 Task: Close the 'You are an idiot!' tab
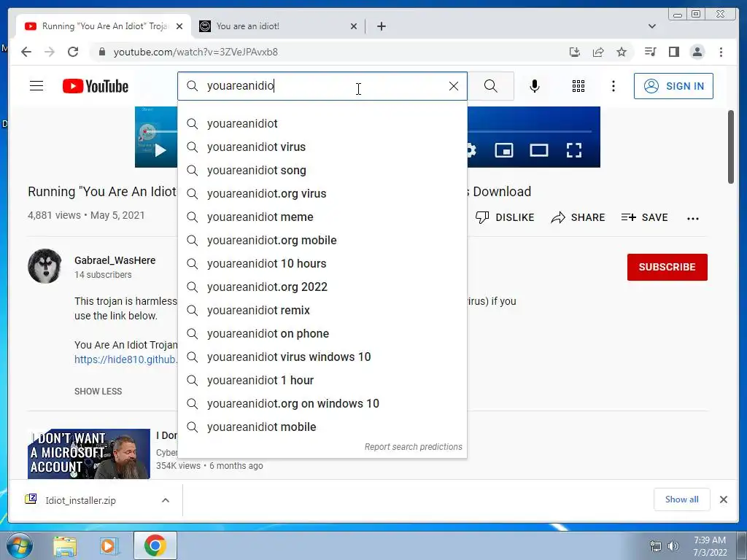[x=354, y=26]
